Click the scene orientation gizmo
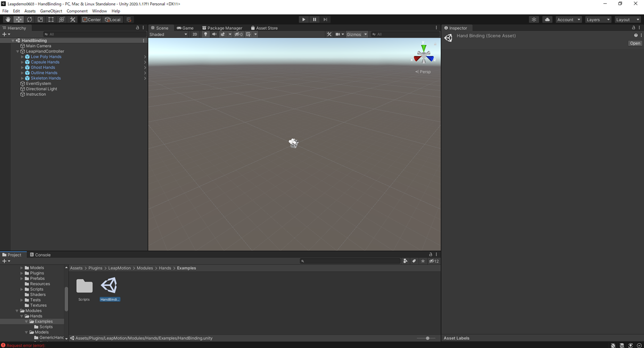This screenshot has height=348, width=644. pos(424,54)
